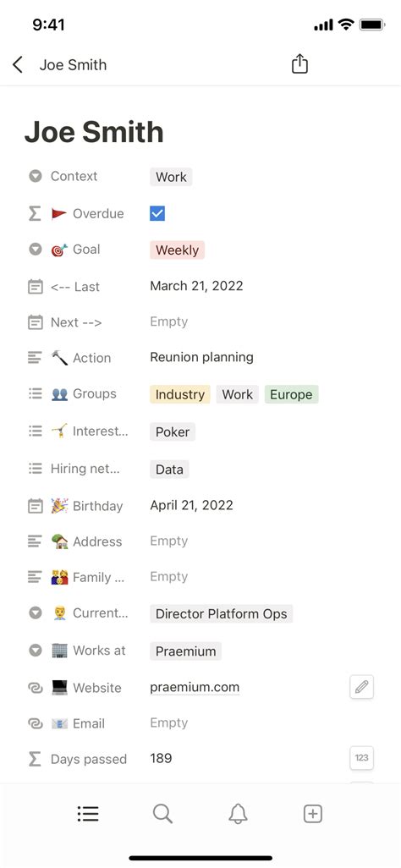Go back using the left chevron
401x868 pixels.
(18, 65)
